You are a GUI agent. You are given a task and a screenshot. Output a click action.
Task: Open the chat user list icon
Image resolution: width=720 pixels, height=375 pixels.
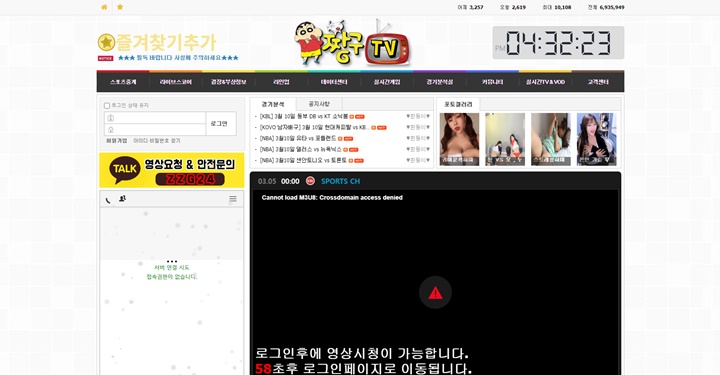click(x=122, y=199)
